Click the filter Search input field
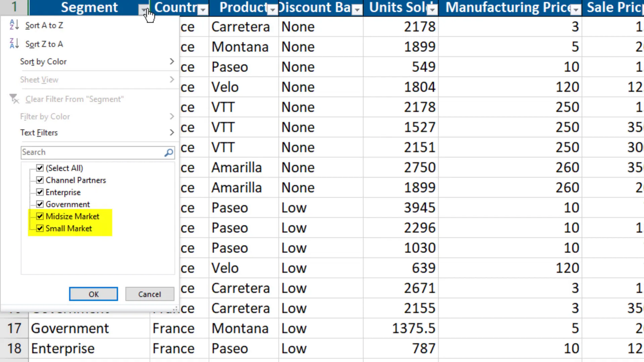 point(92,153)
